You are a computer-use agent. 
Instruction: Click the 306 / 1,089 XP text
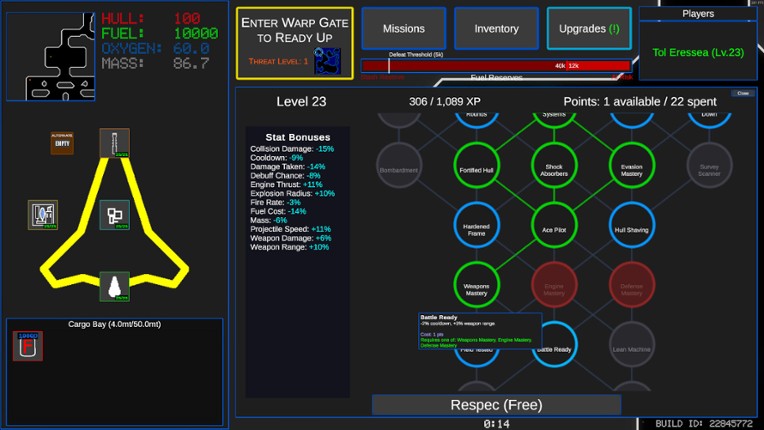445,101
